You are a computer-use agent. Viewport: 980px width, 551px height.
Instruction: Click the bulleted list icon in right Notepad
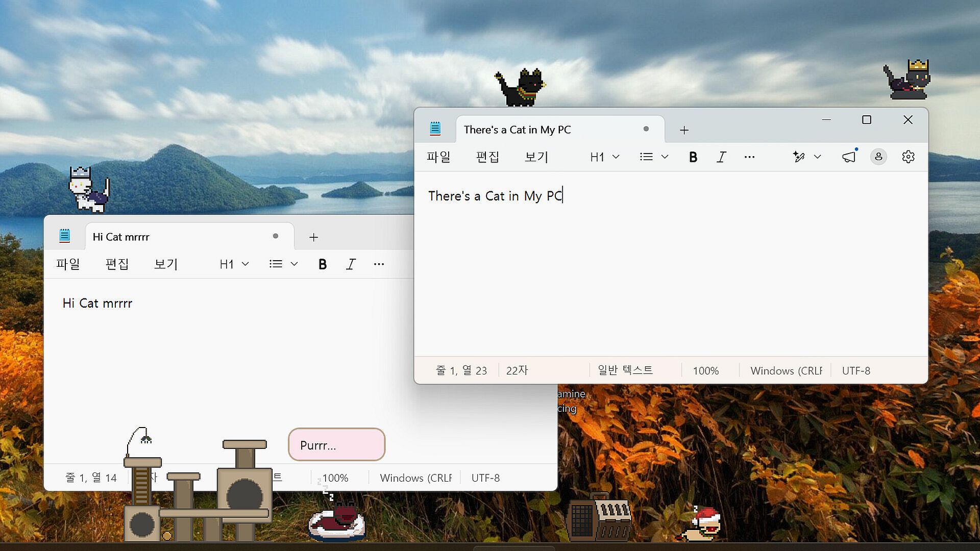tap(646, 157)
